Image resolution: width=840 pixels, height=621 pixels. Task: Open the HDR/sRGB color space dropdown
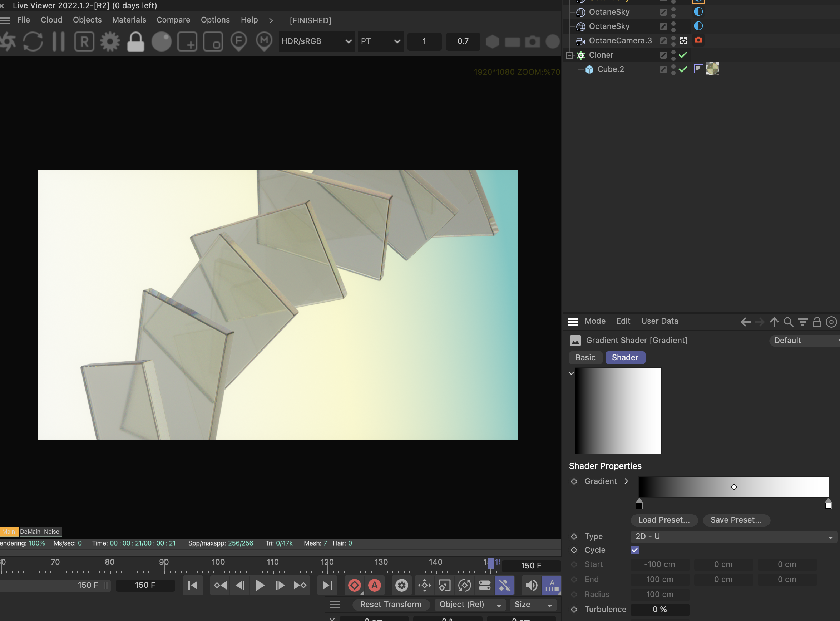click(x=316, y=41)
